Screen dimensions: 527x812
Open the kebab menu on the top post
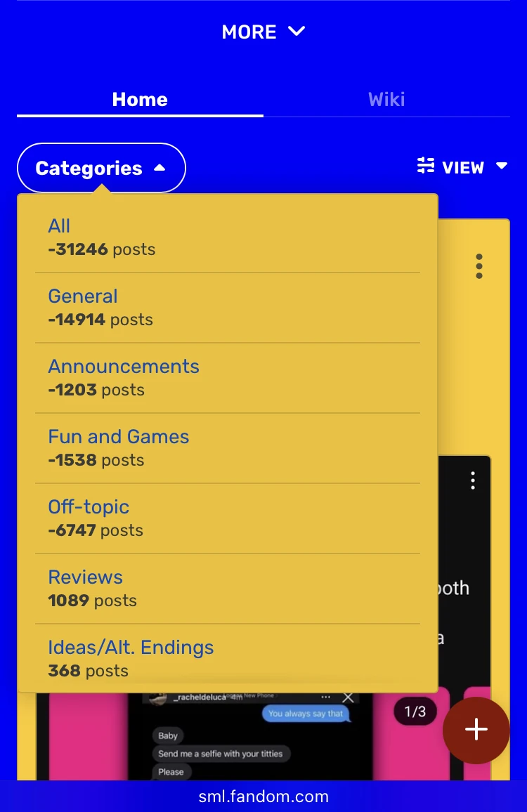[479, 266]
